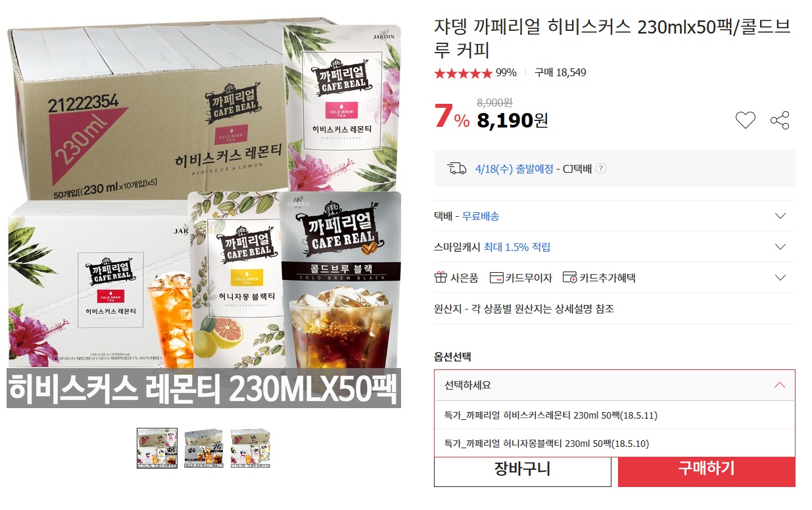Image resolution: width=812 pixels, height=510 pixels.
Task: Click the delivery truck icon
Action: (457, 168)
